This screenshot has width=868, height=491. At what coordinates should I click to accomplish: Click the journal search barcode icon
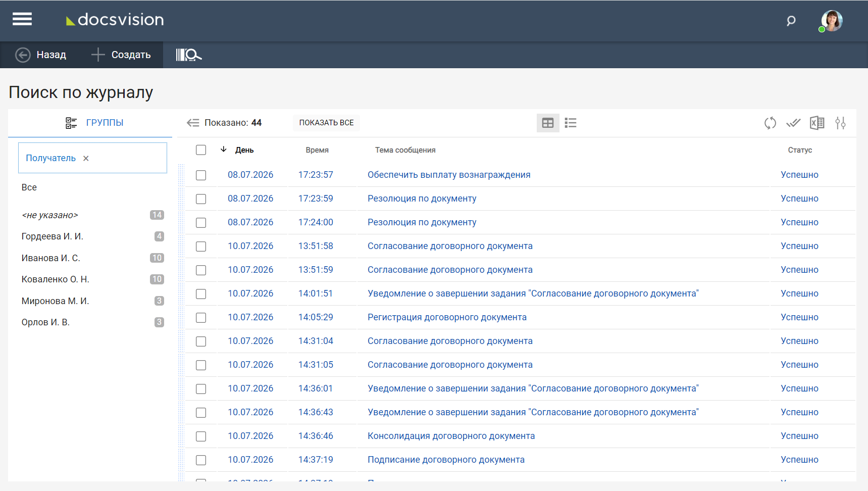[x=188, y=55]
